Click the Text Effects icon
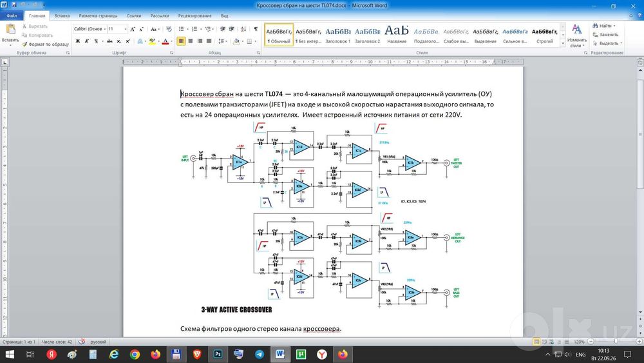This screenshot has height=363, width=644. [x=140, y=41]
